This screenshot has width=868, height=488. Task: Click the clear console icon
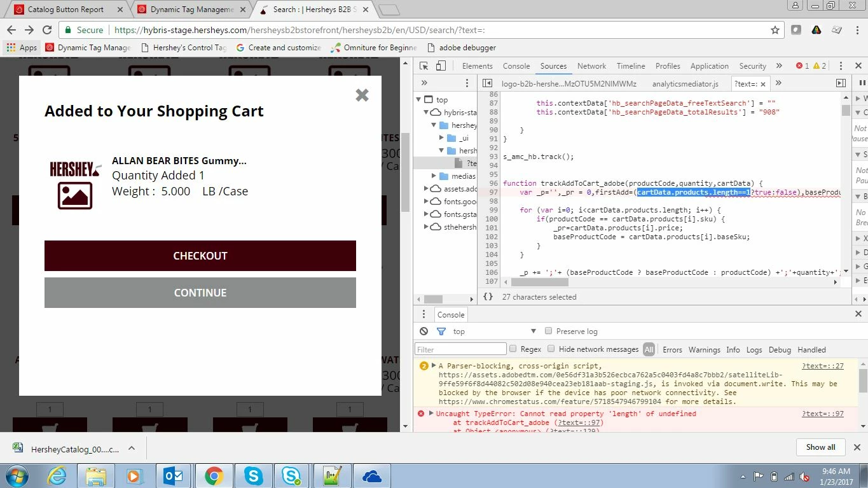point(424,331)
